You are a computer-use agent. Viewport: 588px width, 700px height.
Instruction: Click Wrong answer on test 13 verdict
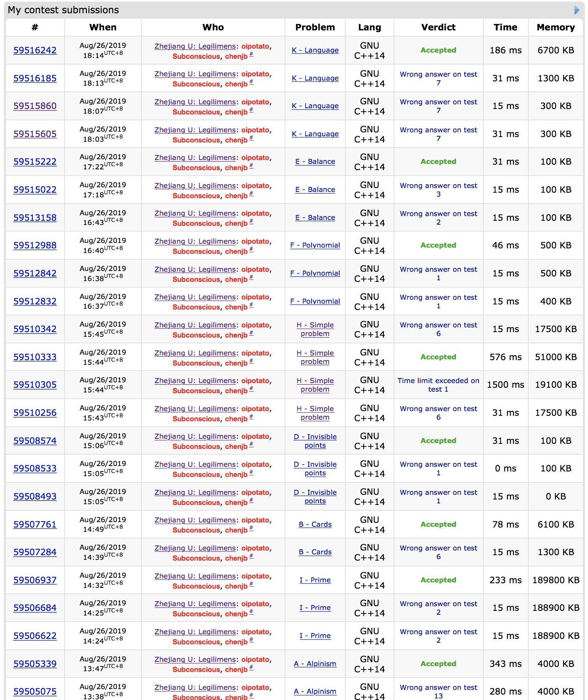[x=438, y=691]
